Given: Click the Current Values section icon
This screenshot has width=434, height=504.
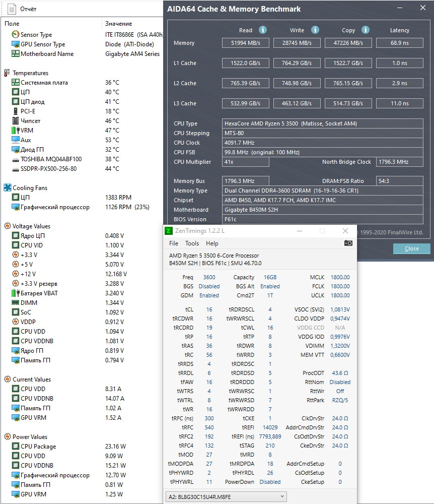Looking at the screenshot, I should (7, 380).
